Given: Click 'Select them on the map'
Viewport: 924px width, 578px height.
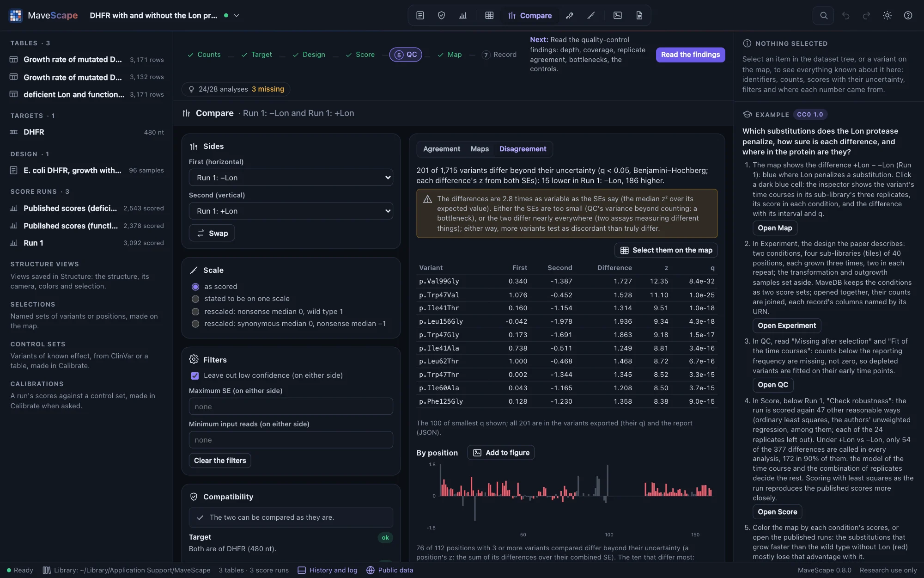Looking at the screenshot, I should coord(666,250).
